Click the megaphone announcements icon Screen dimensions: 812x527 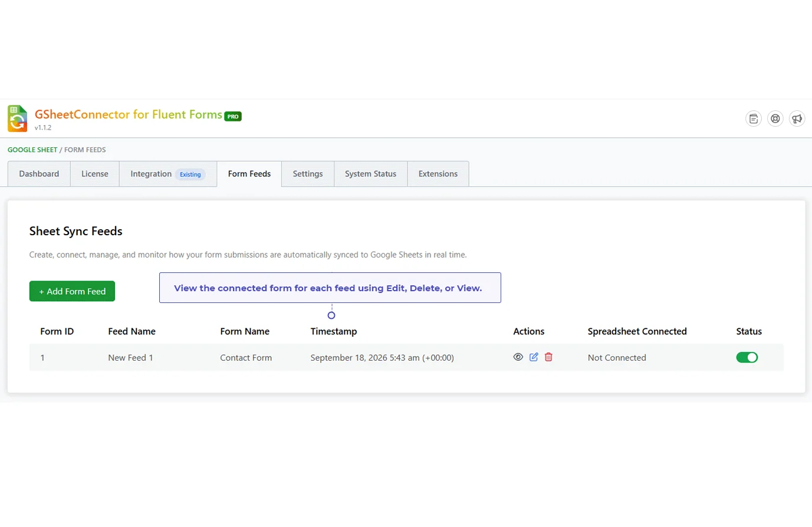pyautogui.click(x=797, y=119)
